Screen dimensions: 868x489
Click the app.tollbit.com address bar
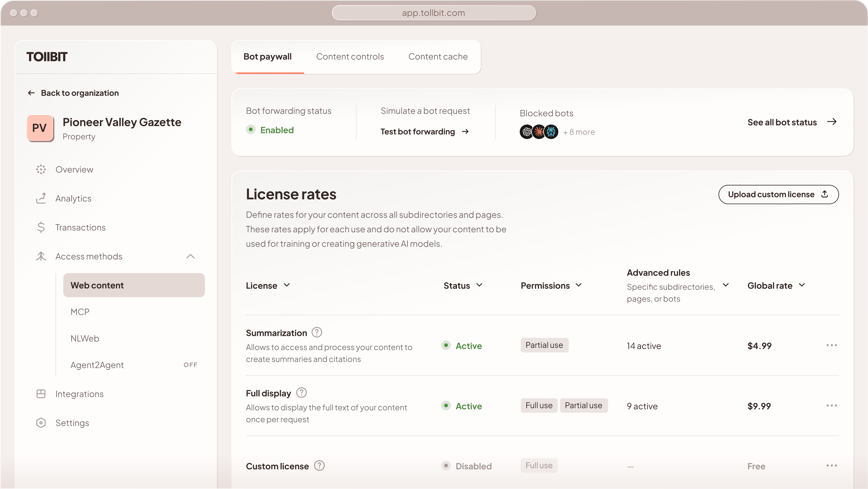(434, 13)
